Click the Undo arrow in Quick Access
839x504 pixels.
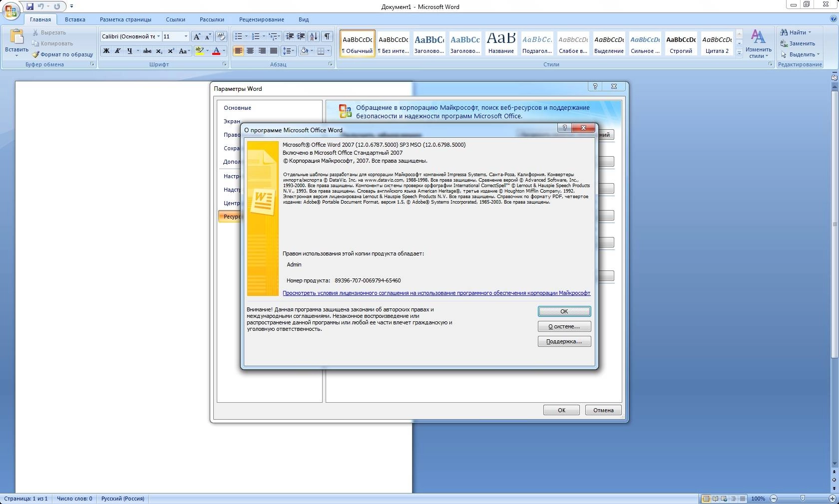point(41,6)
